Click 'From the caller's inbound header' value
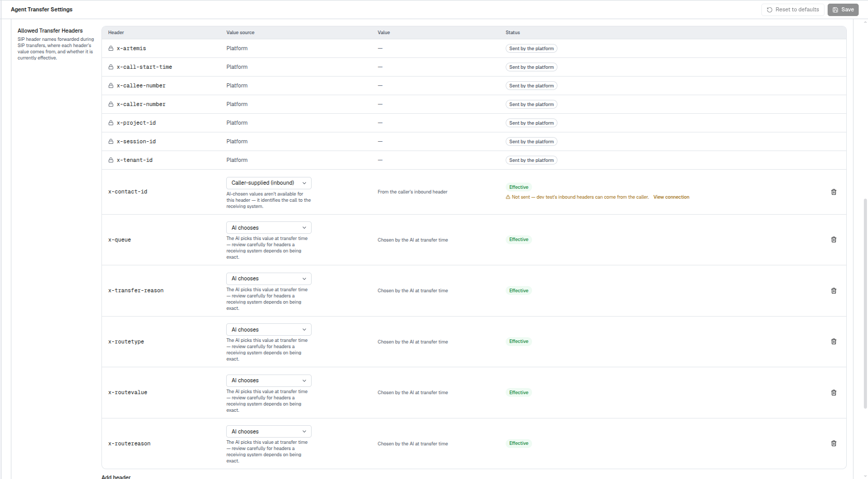 (x=413, y=192)
